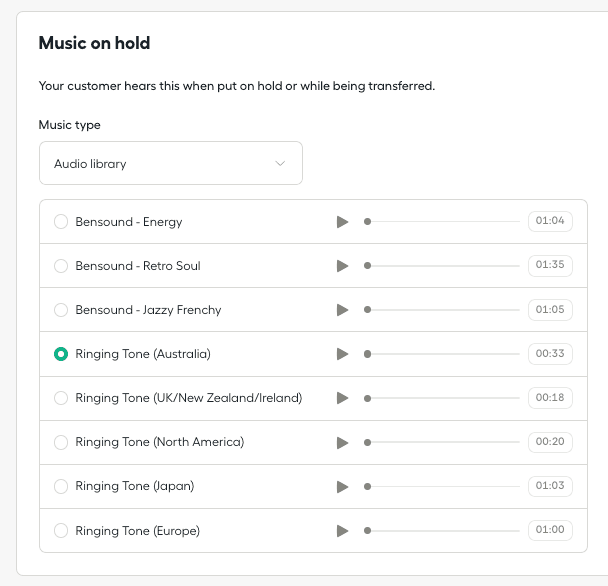Play the Bensound - Jazzy Frenchy audio
This screenshot has height=586, width=608.
coord(342,310)
